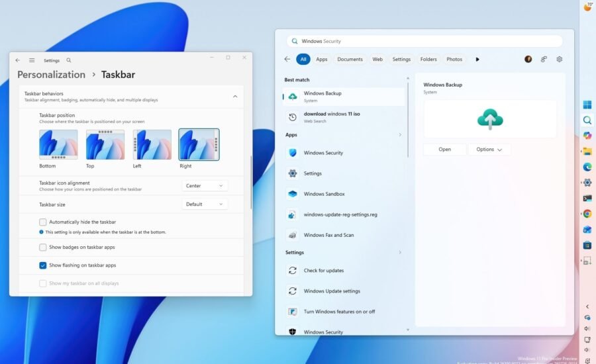Image resolution: width=596 pixels, height=364 pixels.
Task: Switch to the Documents search filter
Action: tap(350, 60)
